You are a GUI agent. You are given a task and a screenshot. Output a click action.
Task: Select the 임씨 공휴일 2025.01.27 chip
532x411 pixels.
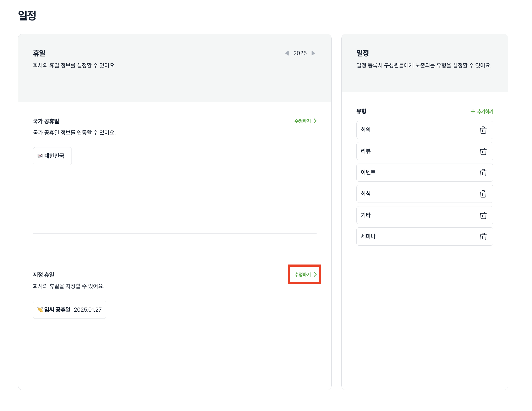(69, 309)
